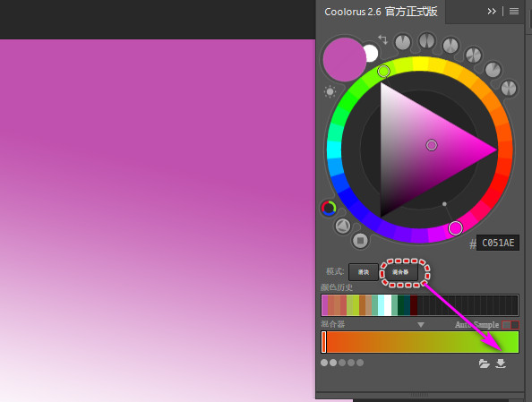Screen dimensions: 532x402
Task: Click the 滑块 mode button
Action: click(364, 272)
